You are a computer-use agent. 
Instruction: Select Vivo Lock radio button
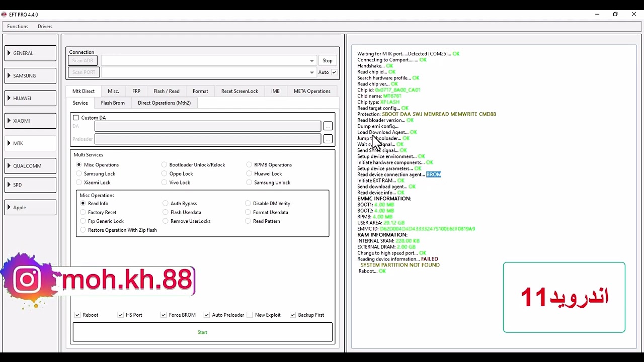165,183
